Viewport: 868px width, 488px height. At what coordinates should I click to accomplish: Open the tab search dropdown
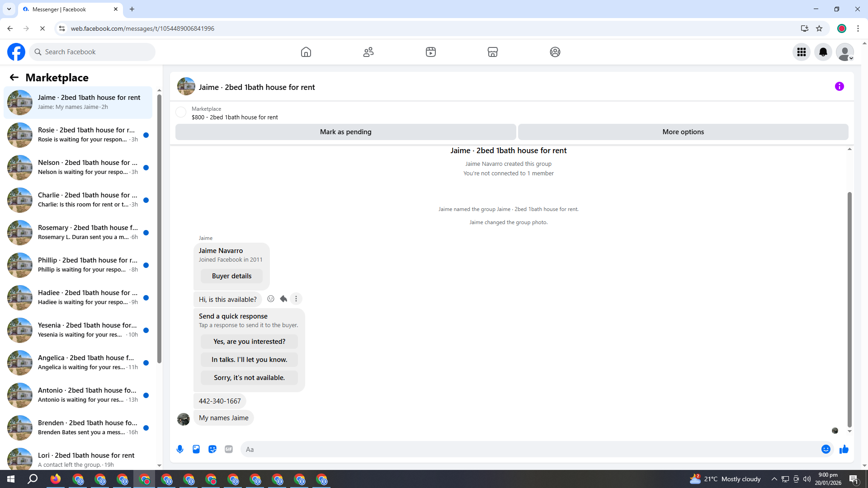(x=9, y=9)
